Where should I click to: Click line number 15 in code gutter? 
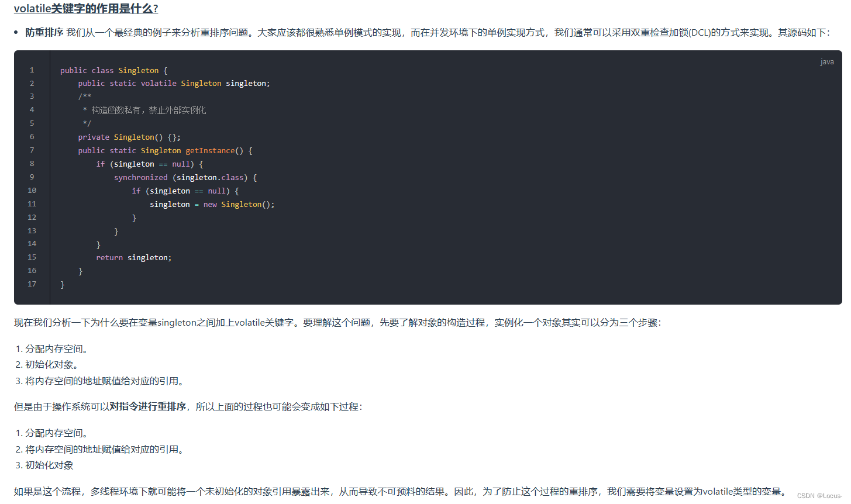pos(32,257)
